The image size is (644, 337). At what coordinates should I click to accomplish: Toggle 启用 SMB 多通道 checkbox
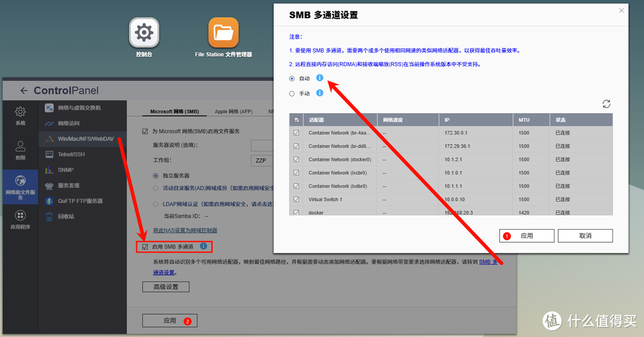[145, 246]
